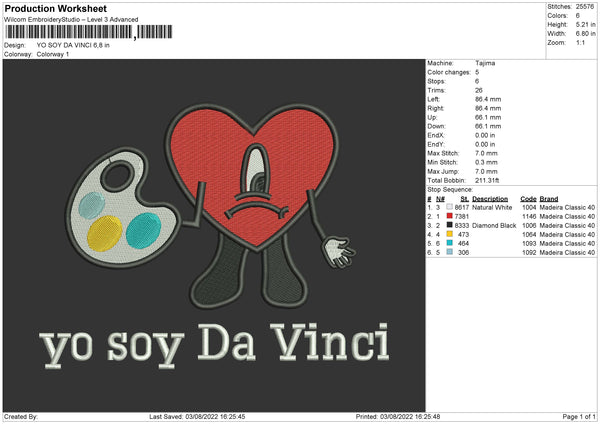The image size is (600, 424).
Task: Click 'Madeira Classic 40' in the code 1146 row
Action: [567, 216]
